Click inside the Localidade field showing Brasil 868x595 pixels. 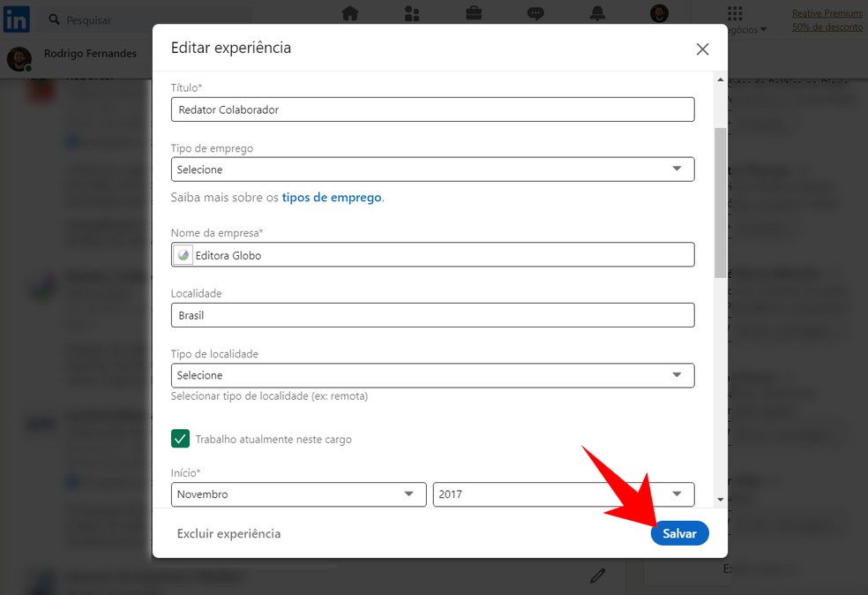click(x=432, y=314)
